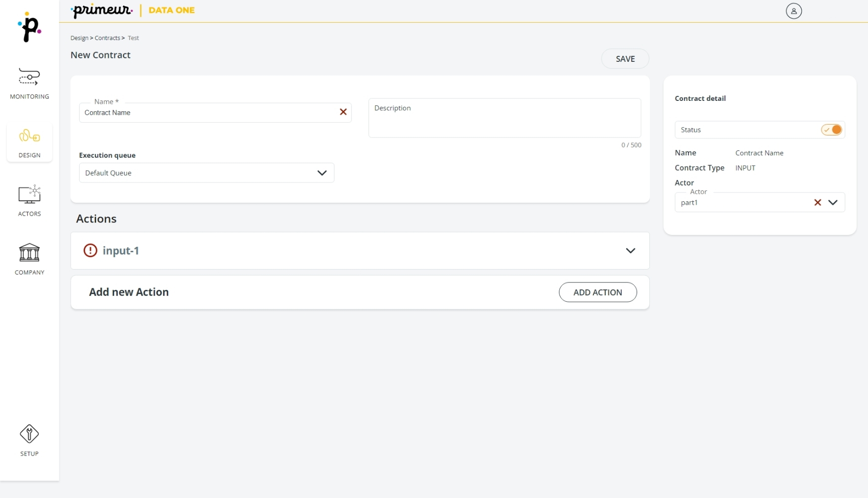Navigate to Design breadcrumb

[x=79, y=38]
